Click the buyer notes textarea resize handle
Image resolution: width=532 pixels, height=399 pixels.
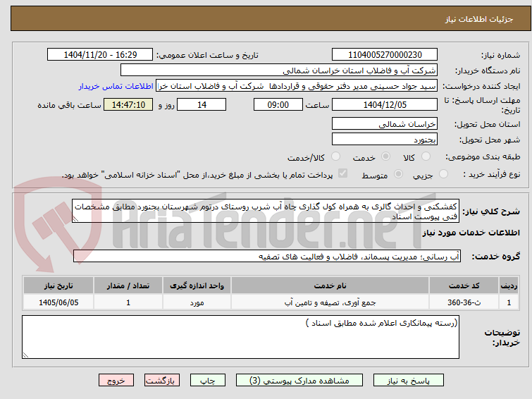click(26, 355)
